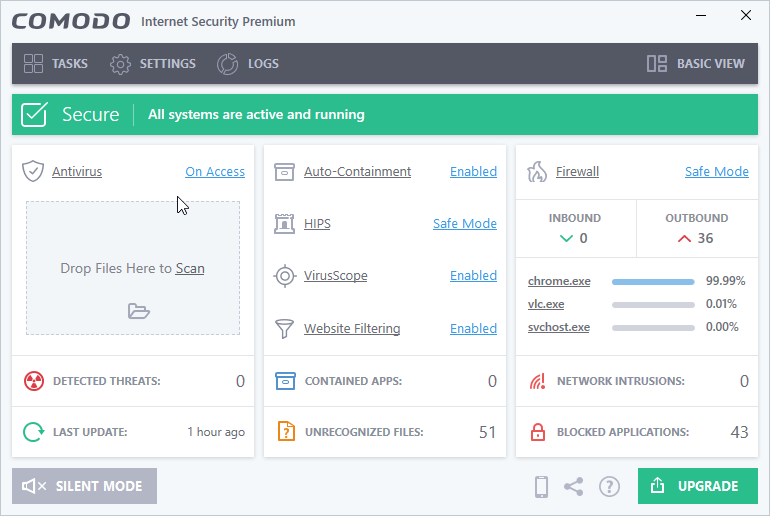Click the '1 hour ago' update time

point(216,432)
